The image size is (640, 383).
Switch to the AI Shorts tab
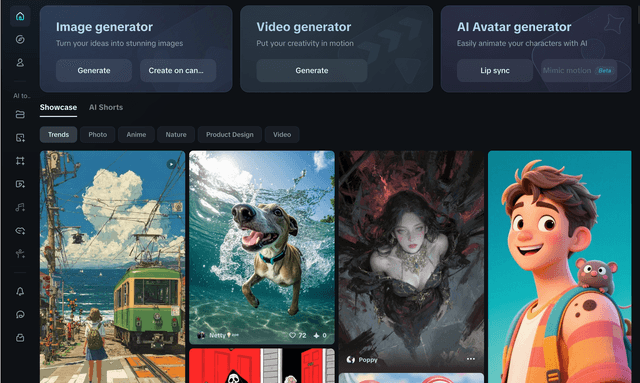[x=106, y=107]
